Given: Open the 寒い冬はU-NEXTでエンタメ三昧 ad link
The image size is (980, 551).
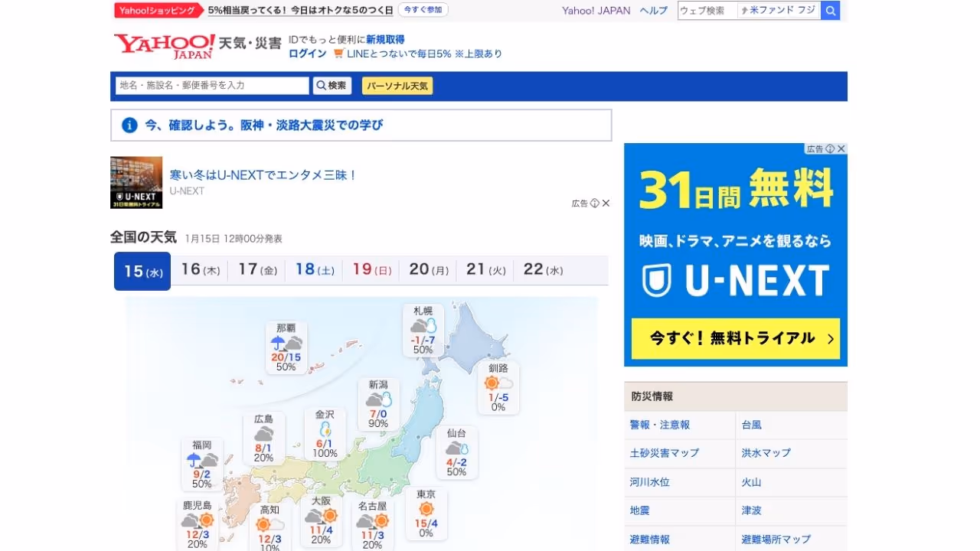Looking at the screenshot, I should [x=263, y=175].
